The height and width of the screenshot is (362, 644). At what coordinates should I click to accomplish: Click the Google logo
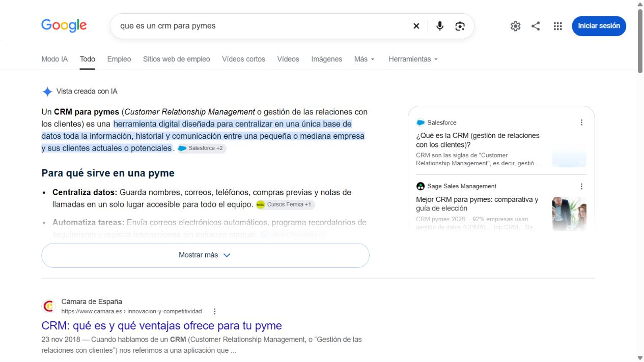(x=64, y=25)
